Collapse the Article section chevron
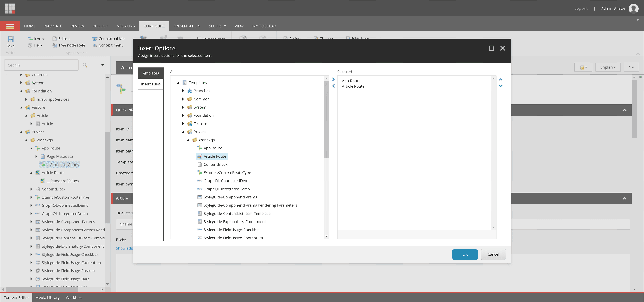Viewport: 644px width, 302px height. click(624, 198)
